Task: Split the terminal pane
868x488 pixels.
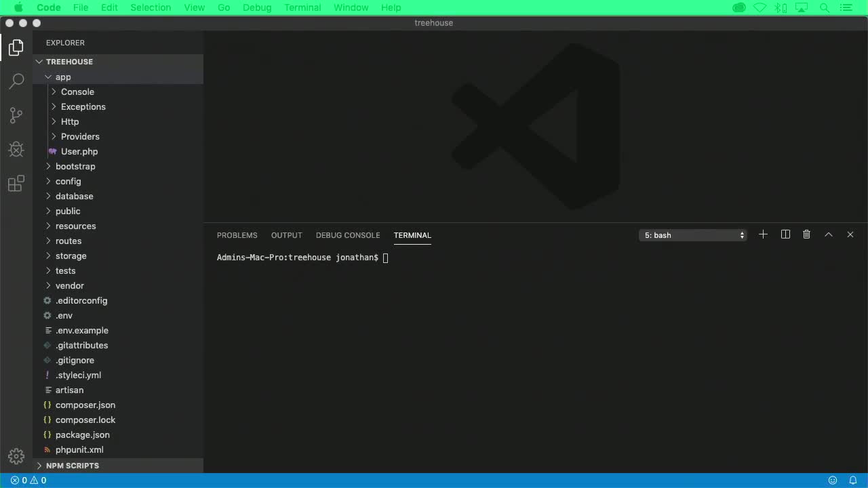Action: [785, 235]
